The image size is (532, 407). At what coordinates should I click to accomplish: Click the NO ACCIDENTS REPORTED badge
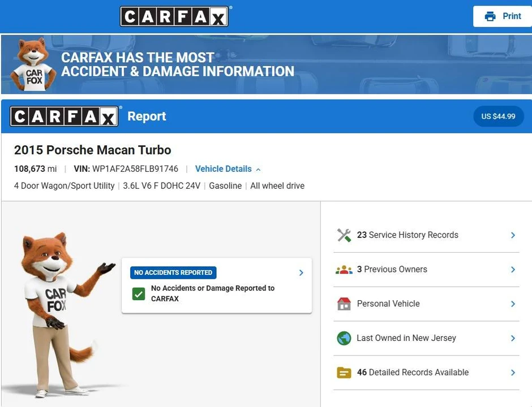pos(173,272)
